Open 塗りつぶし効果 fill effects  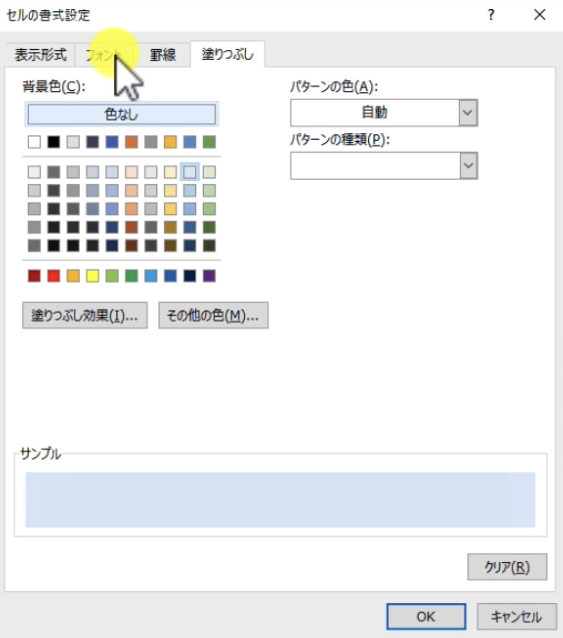pos(85,315)
